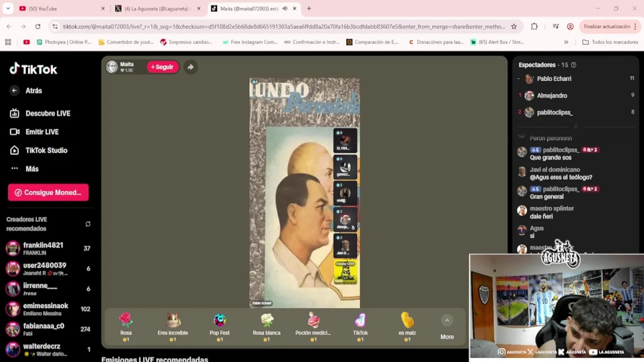Viewport: 644px width, 362px height.
Task: Open Todos los marcadores folder
Action: (x=610, y=42)
